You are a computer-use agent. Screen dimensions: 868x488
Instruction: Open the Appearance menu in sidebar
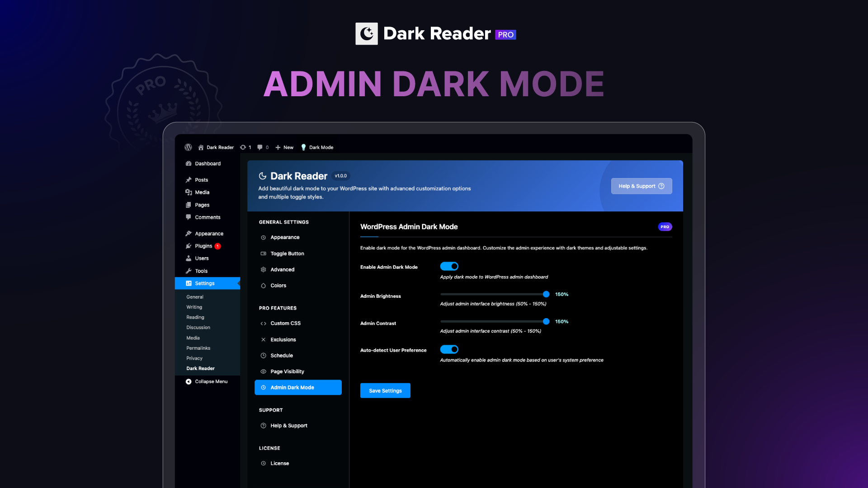click(x=208, y=233)
